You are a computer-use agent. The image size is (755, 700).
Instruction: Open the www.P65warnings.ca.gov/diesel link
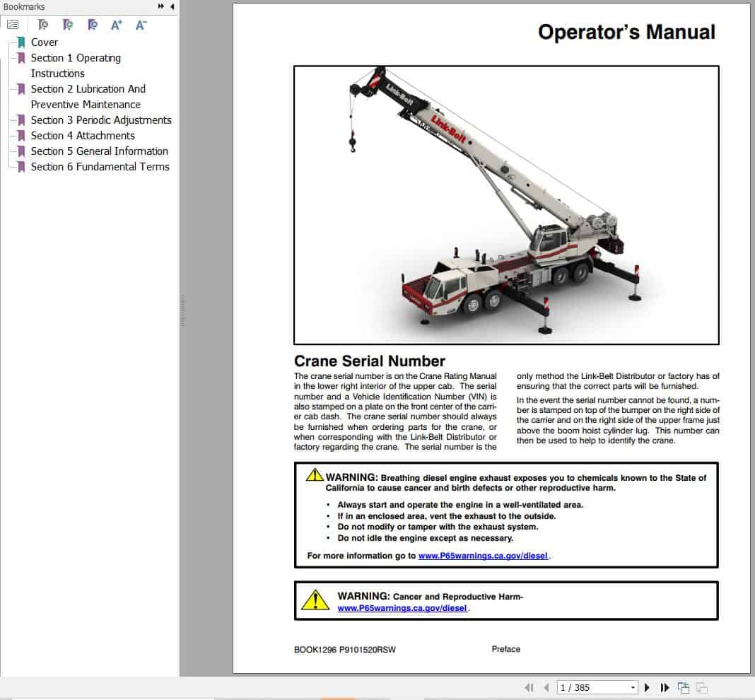485,556
